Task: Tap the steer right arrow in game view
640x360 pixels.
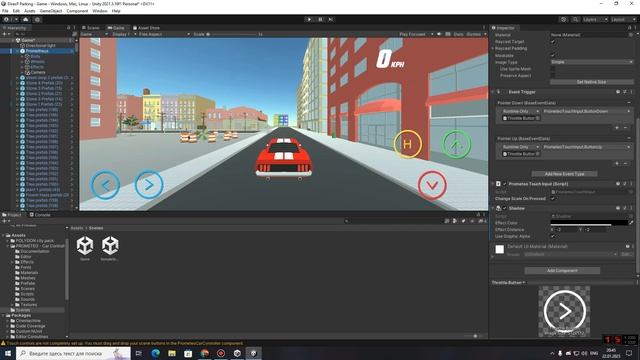Action: 149,185
